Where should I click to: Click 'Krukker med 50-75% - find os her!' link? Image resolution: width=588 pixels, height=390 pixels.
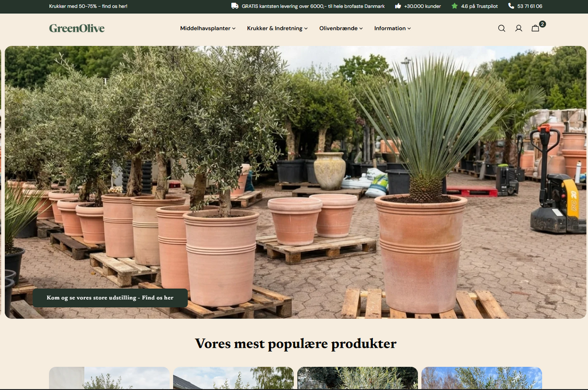tap(88, 6)
